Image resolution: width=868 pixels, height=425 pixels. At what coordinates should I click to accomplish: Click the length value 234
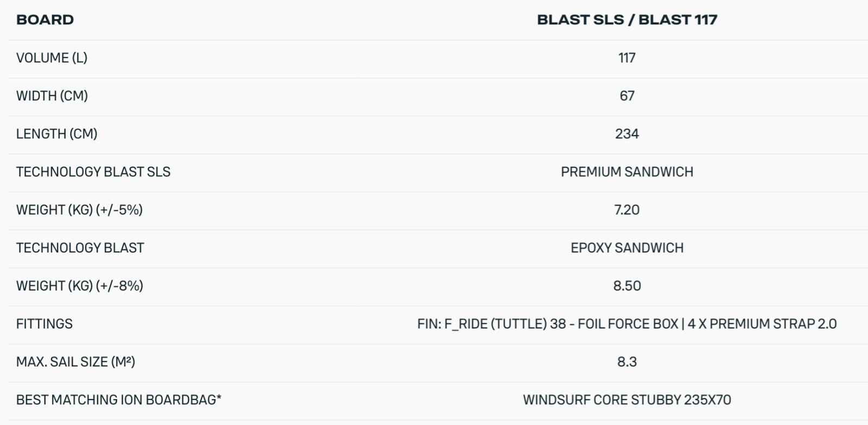[627, 134]
